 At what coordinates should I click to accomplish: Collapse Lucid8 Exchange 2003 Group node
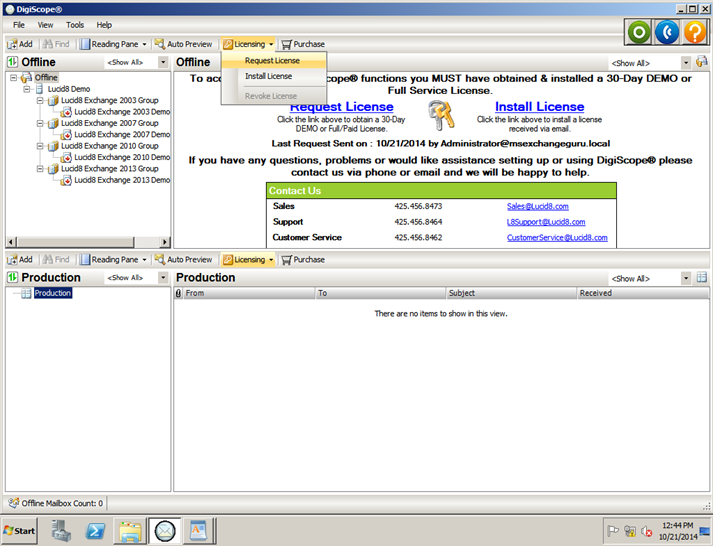pyautogui.click(x=40, y=100)
